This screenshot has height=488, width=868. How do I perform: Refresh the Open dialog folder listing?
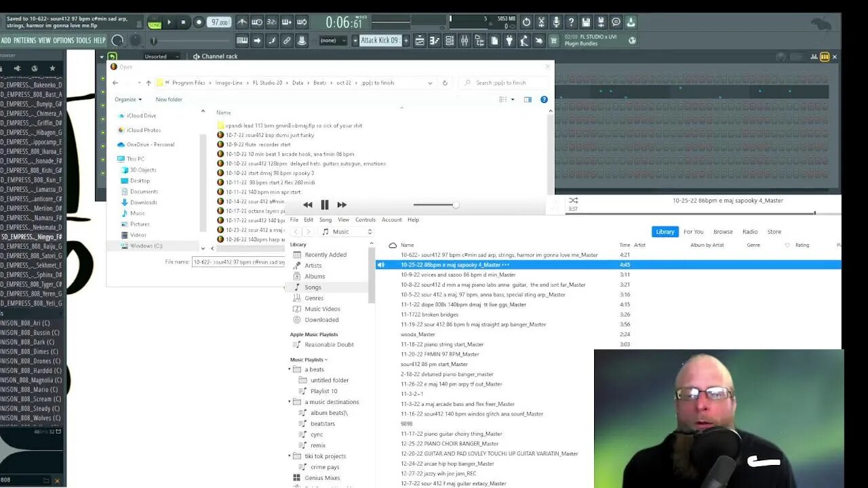[445, 83]
